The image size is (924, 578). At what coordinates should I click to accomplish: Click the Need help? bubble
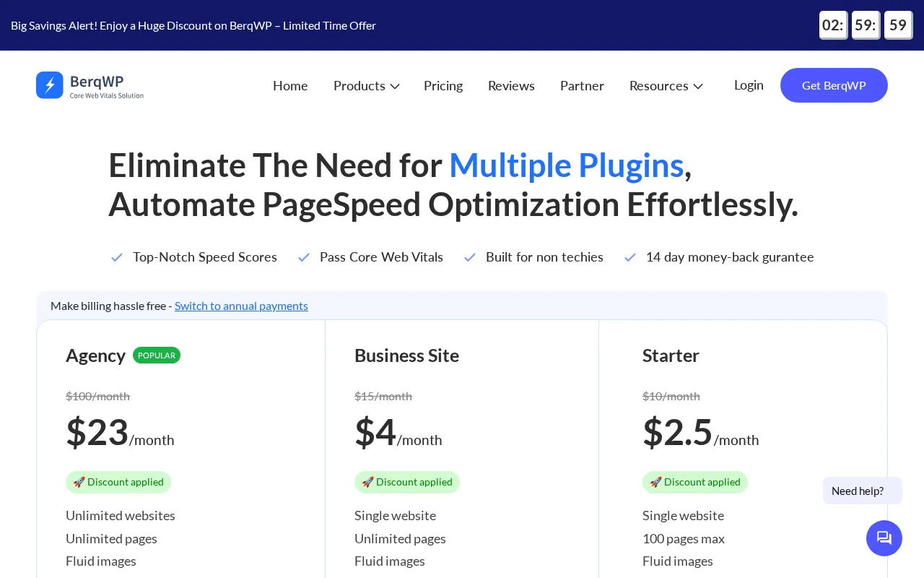point(863,491)
